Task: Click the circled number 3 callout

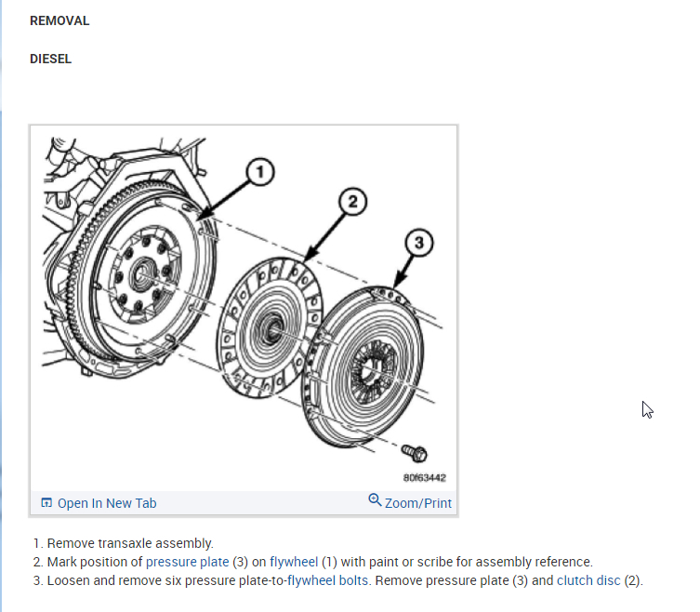Action: pos(418,243)
